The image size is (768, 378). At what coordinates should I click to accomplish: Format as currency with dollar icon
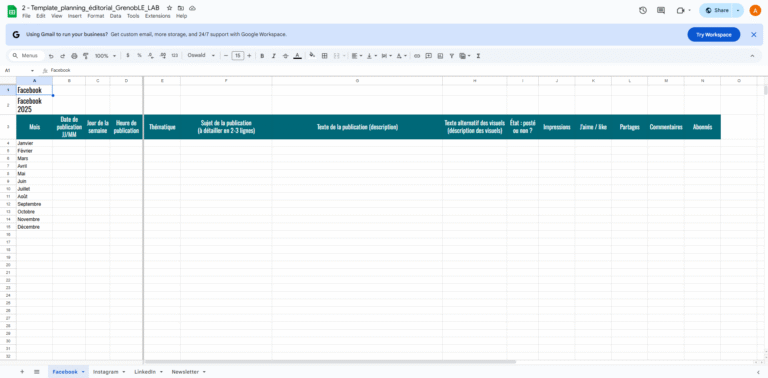coord(128,56)
